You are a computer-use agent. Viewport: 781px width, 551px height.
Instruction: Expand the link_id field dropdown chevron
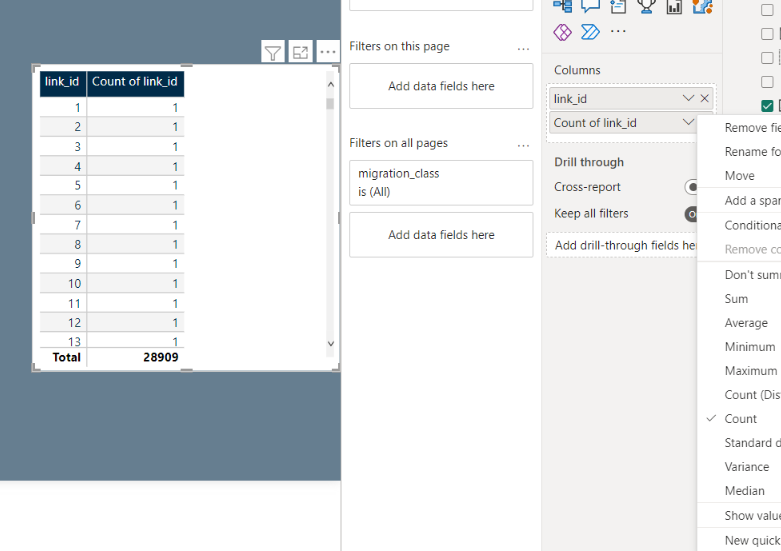[688, 98]
